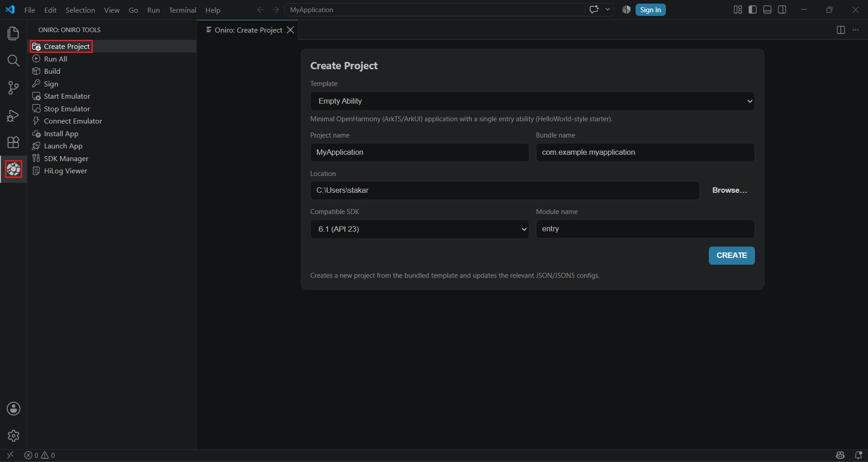The image size is (868, 462).
Task: Click the Module name input field
Action: click(645, 229)
